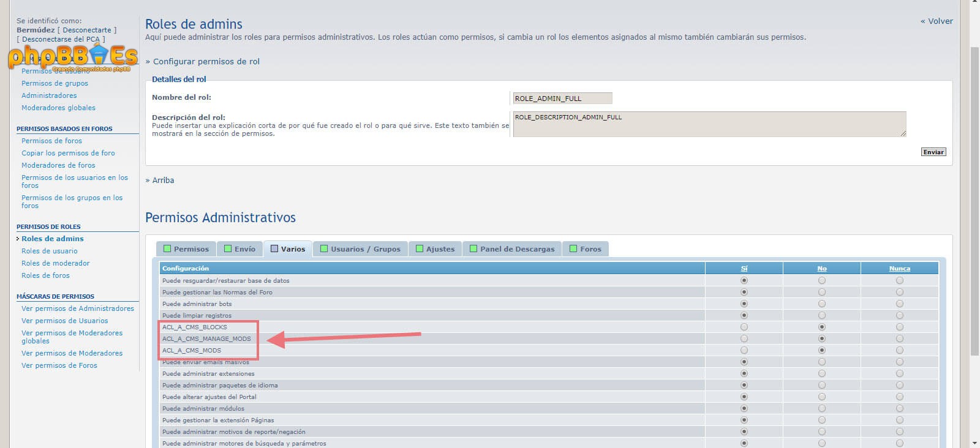Image resolution: width=980 pixels, height=448 pixels.
Task: Set ACL_A_CMS_MODS permission to Nunca
Action: click(899, 350)
